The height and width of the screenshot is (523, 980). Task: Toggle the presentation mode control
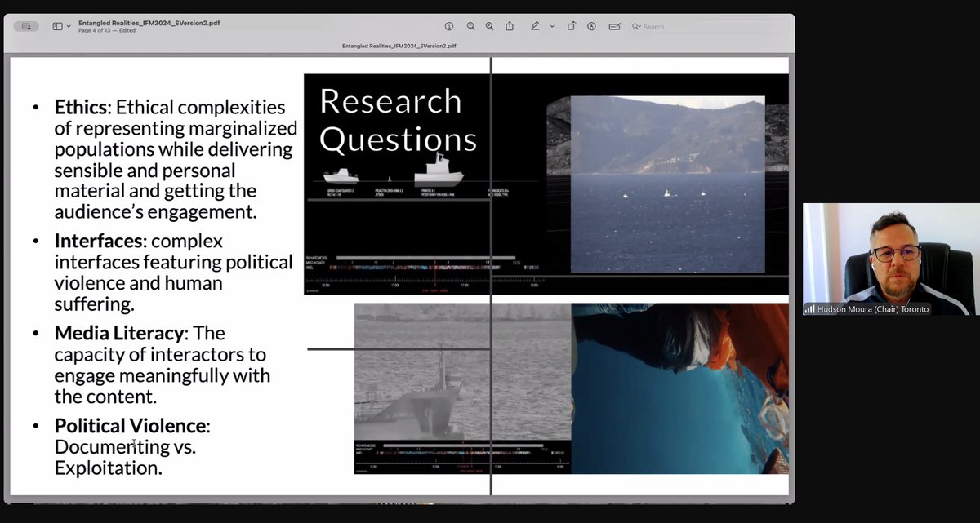[25, 25]
